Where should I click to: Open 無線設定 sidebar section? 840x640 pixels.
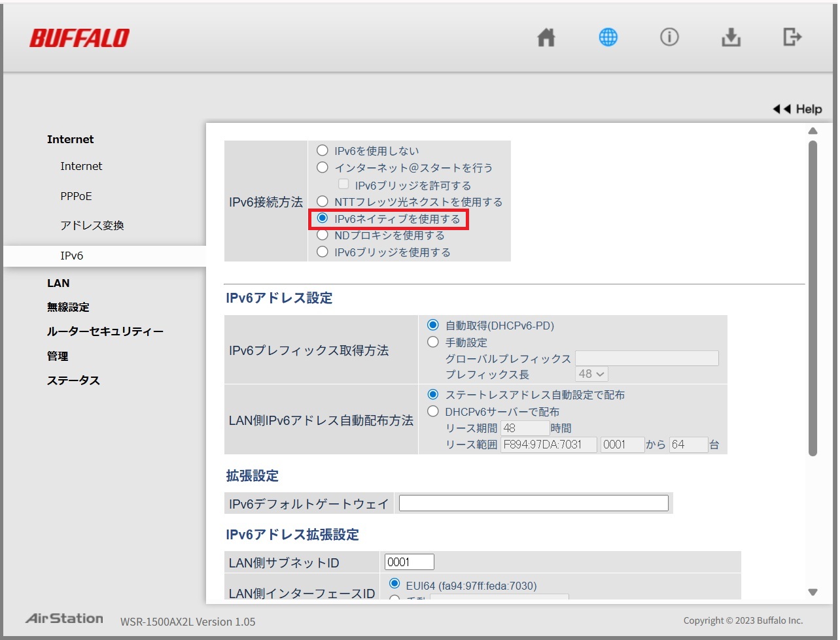click(68, 307)
